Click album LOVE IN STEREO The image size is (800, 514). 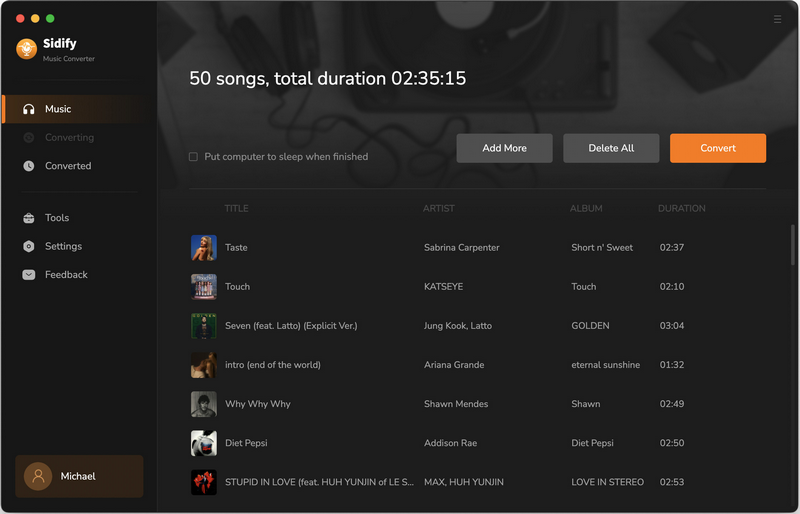[x=607, y=482]
